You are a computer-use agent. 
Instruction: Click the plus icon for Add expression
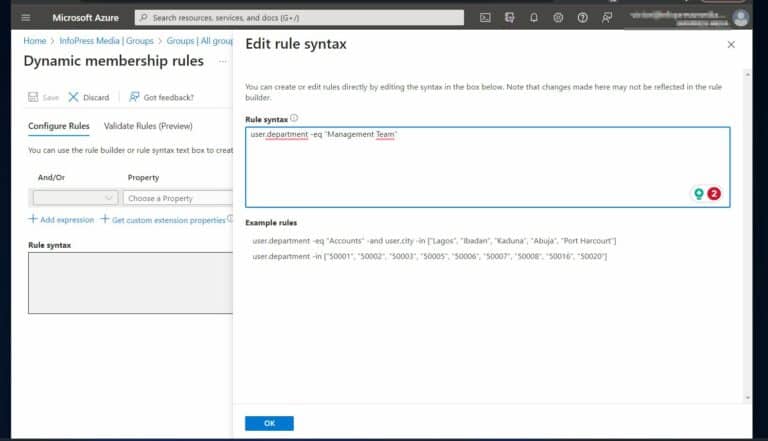point(33,219)
